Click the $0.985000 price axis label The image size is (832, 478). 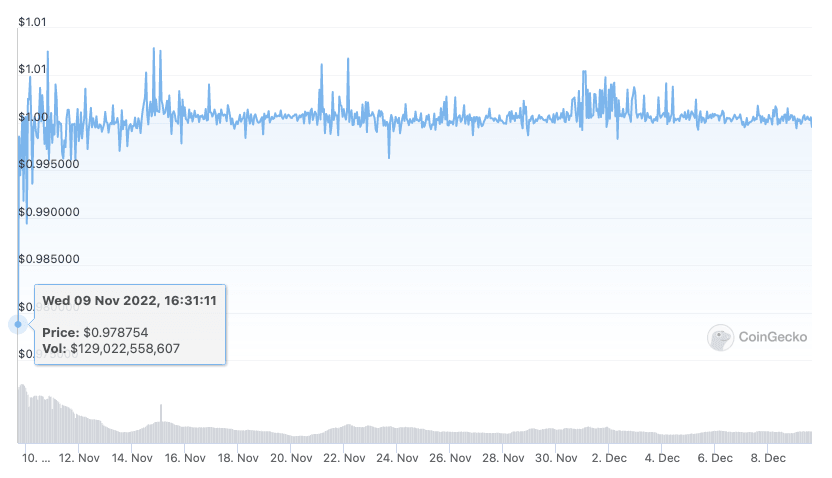pyautogui.click(x=49, y=259)
